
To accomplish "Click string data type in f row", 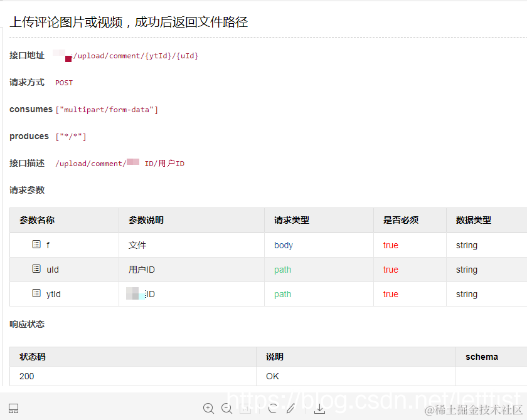I will 467,245.
